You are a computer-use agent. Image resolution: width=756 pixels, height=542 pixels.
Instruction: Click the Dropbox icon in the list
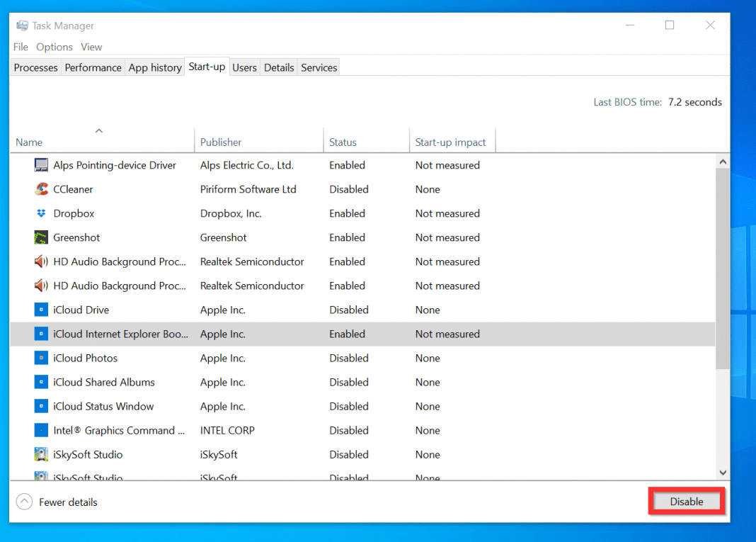tap(41, 213)
